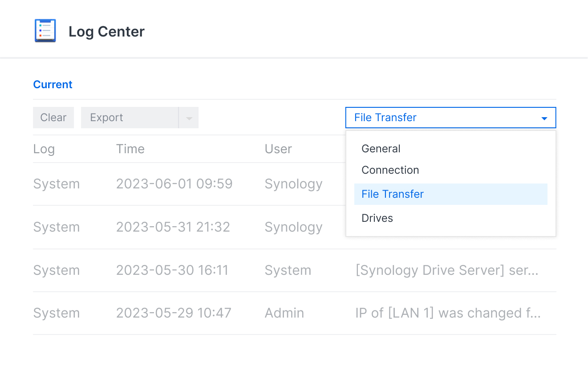The image size is (588, 367).
Task: Click the Export button
Action: (106, 117)
